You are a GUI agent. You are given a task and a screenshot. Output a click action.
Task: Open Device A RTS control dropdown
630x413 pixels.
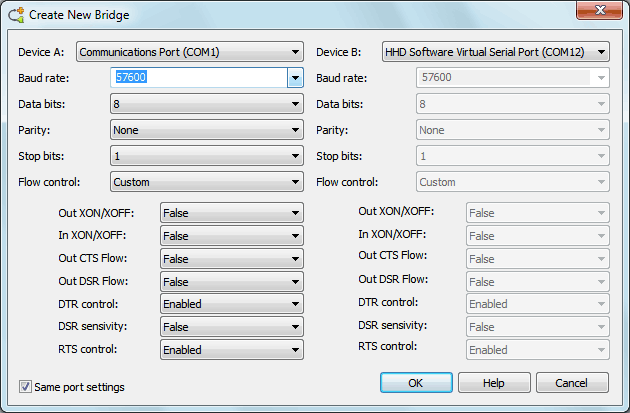click(232, 350)
